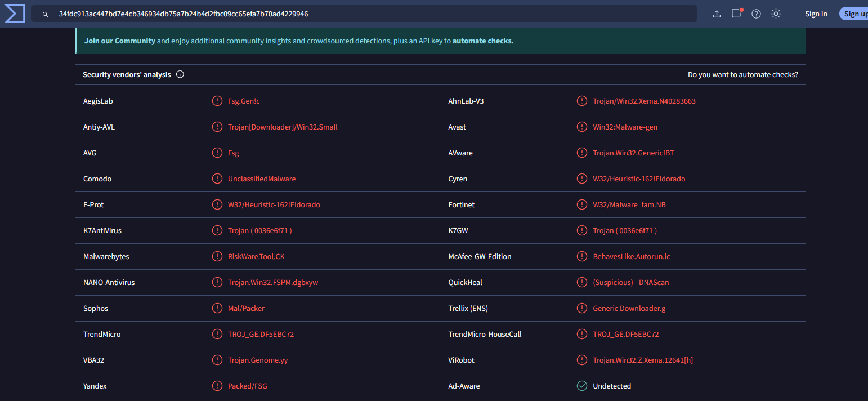The height and width of the screenshot is (401, 868).
Task: Click the alert icon in Cyren row
Action: [x=582, y=179]
